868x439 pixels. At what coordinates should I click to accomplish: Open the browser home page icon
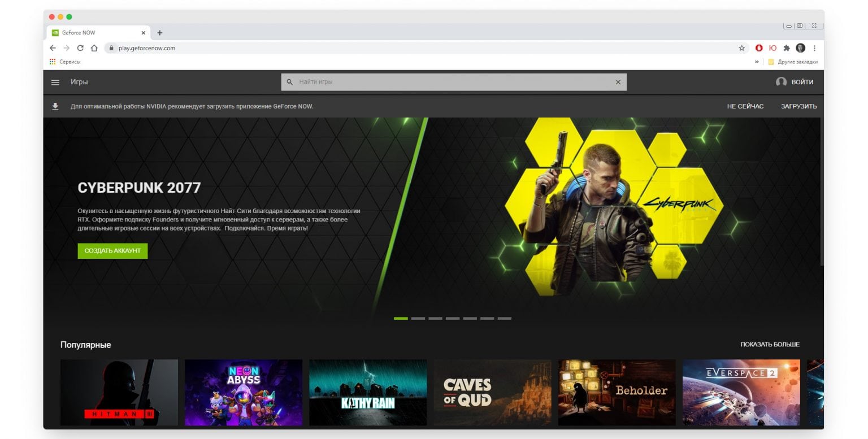click(94, 48)
